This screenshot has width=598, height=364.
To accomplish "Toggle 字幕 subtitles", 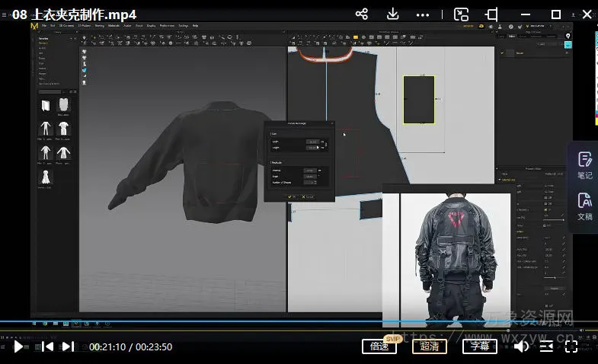I will 479,346.
